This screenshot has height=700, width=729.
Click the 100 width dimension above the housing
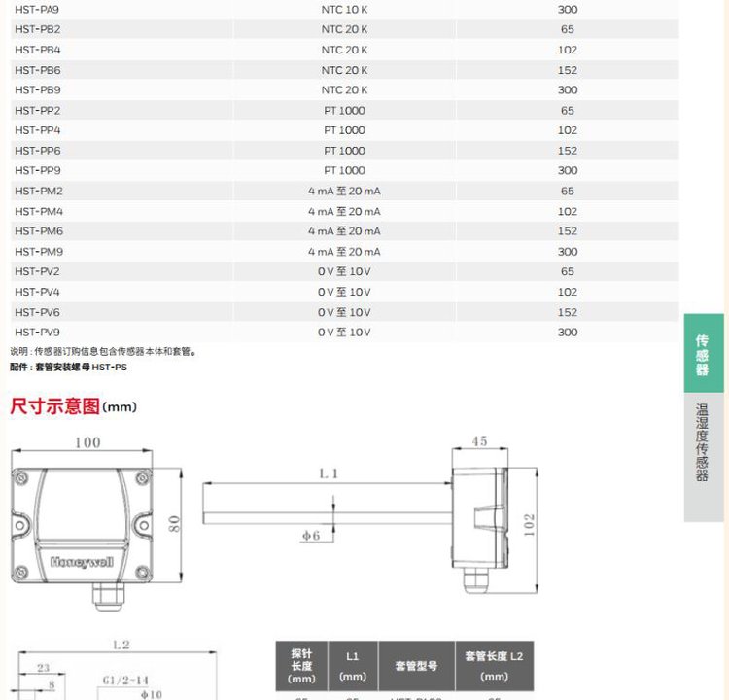click(x=87, y=443)
